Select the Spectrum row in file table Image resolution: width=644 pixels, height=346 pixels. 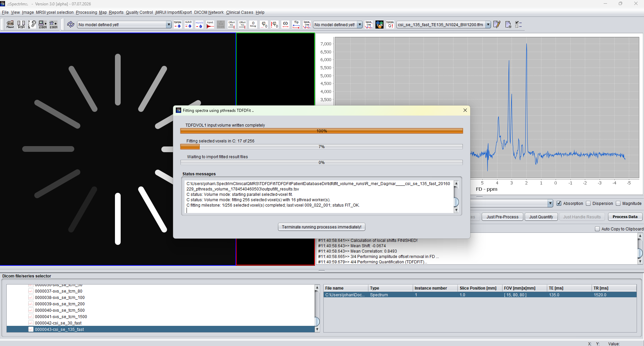480,295
